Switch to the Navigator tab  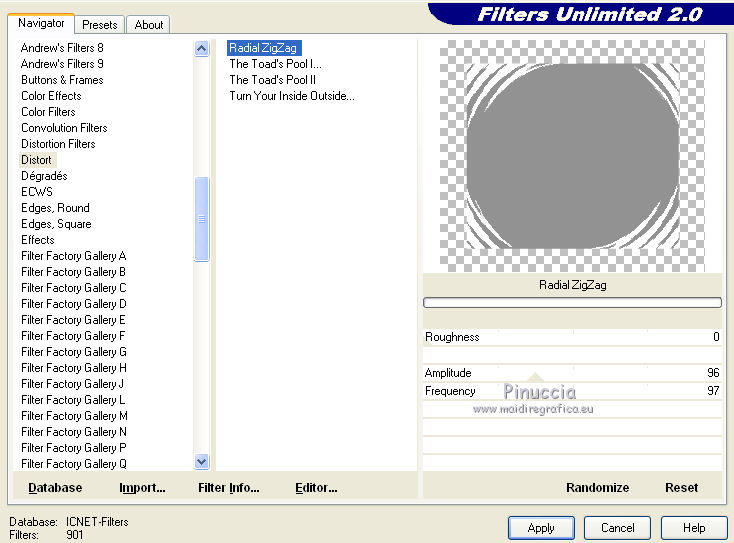(x=41, y=23)
